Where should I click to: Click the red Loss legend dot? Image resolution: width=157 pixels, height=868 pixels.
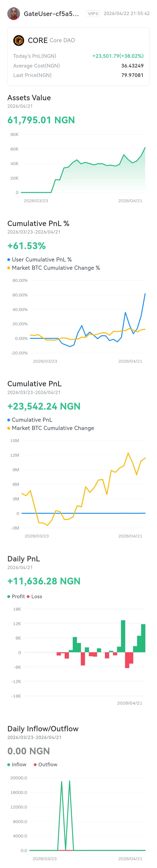28,596
